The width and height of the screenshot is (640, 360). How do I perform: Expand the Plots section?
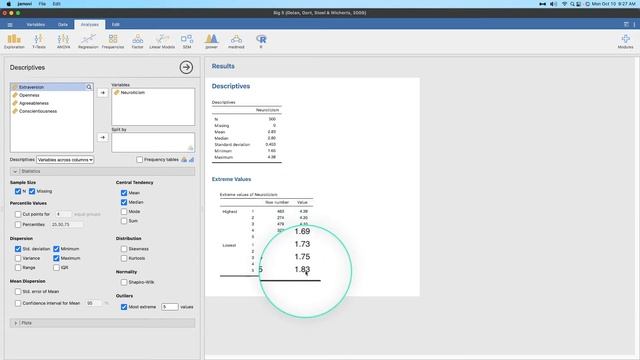tap(102, 323)
